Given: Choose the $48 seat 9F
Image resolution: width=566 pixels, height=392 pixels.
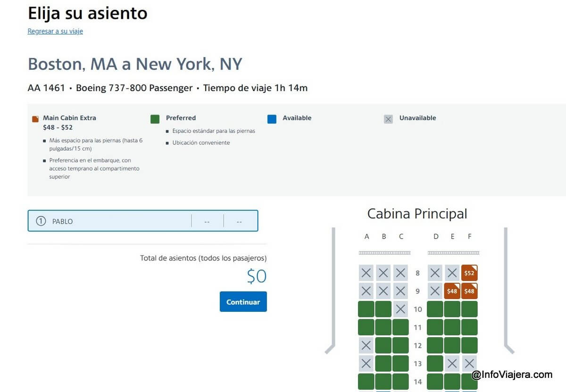Looking at the screenshot, I should [x=469, y=291].
